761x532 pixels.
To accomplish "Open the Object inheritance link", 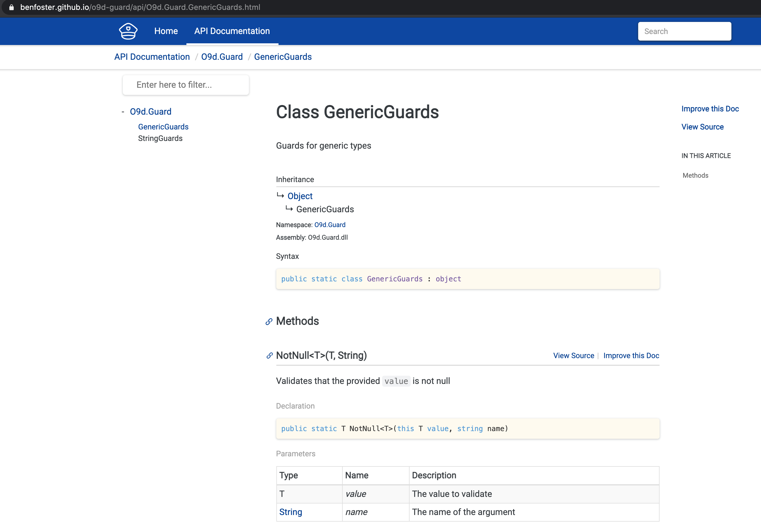I will pos(300,196).
